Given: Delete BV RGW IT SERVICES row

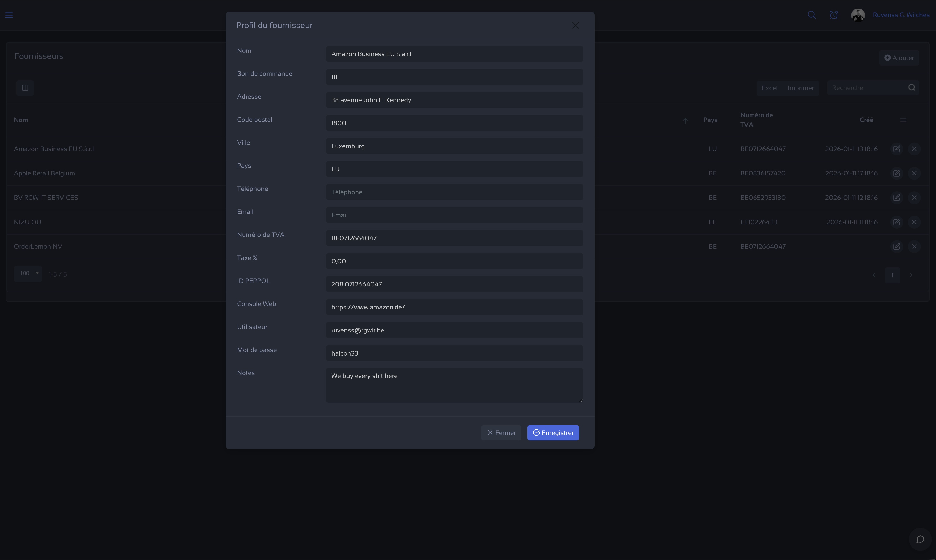Looking at the screenshot, I should (x=914, y=198).
